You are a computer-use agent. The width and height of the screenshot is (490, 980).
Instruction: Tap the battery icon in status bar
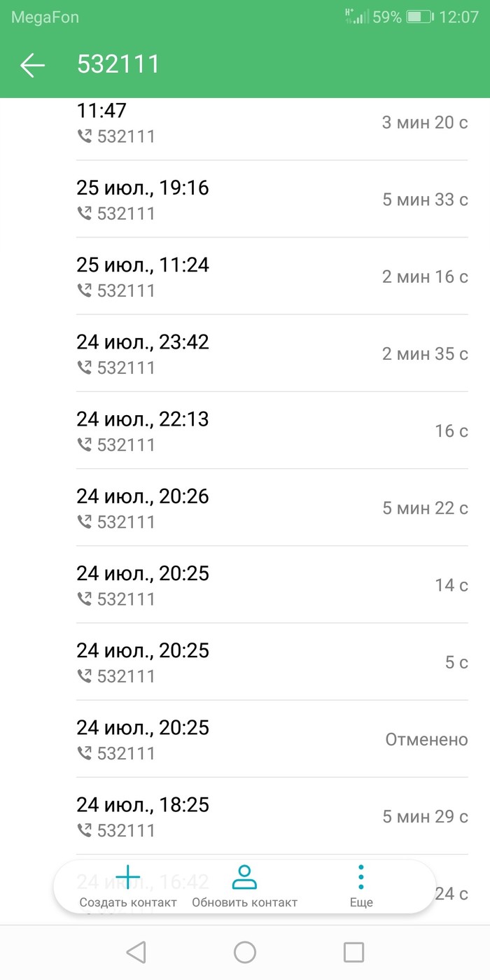click(x=419, y=17)
